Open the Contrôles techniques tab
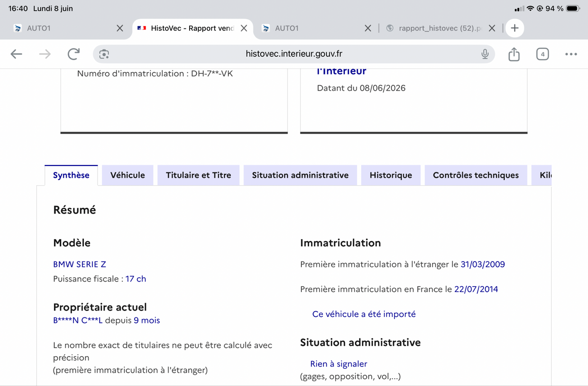The height and width of the screenshot is (386, 588). [476, 175]
